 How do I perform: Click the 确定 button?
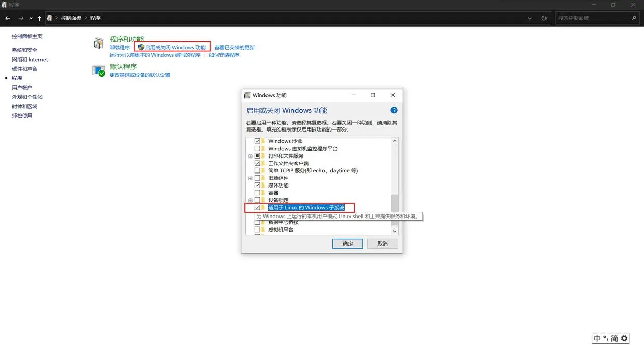click(348, 243)
